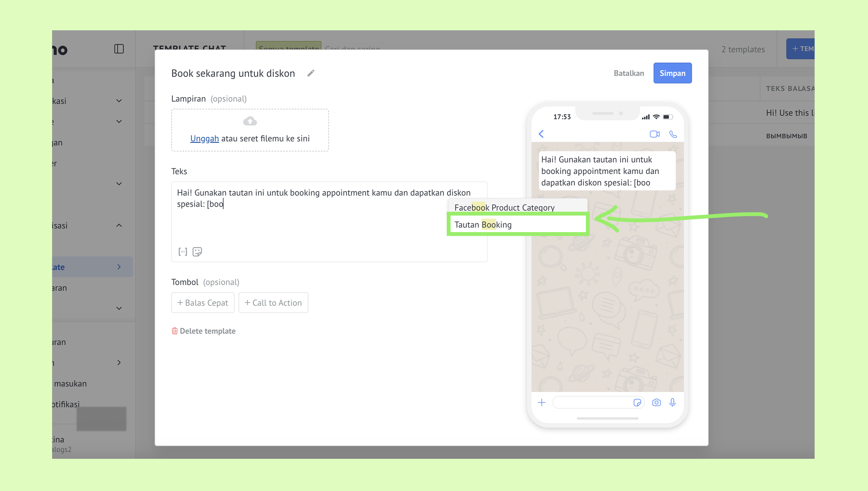Tap the phone call icon in the phone preview
This screenshot has height=491, width=868.
coord(673,134)
